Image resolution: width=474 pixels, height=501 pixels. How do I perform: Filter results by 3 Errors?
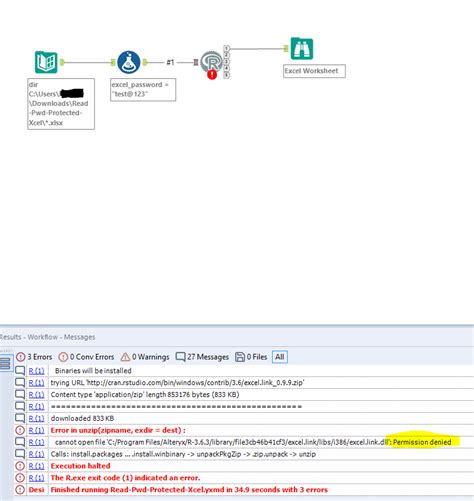34,357
